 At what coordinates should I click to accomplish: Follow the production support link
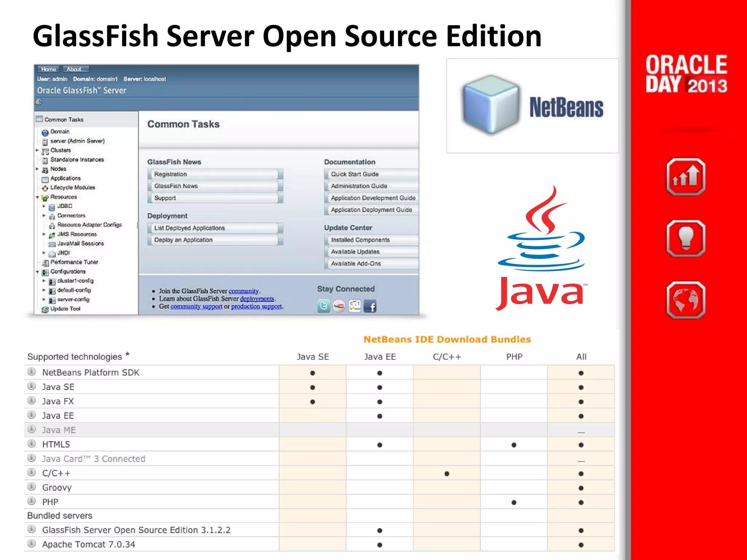click(x=256, y=307)
